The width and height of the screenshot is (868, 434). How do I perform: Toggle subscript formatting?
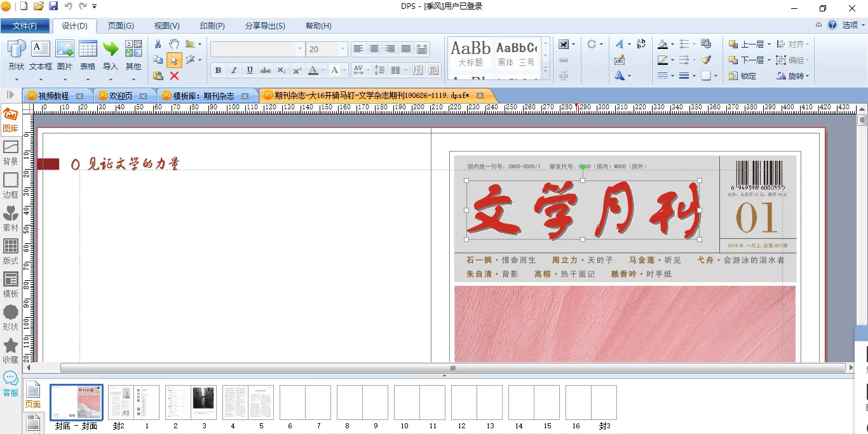point(281,70)
